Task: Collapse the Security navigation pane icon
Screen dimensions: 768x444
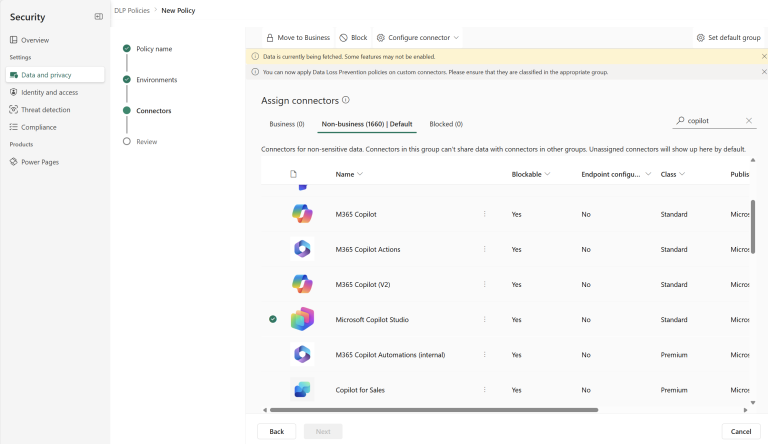Action: tap(98, 17)
